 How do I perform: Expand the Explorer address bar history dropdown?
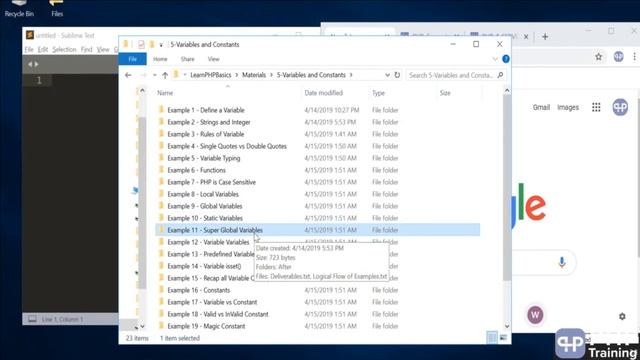(387, 75)
